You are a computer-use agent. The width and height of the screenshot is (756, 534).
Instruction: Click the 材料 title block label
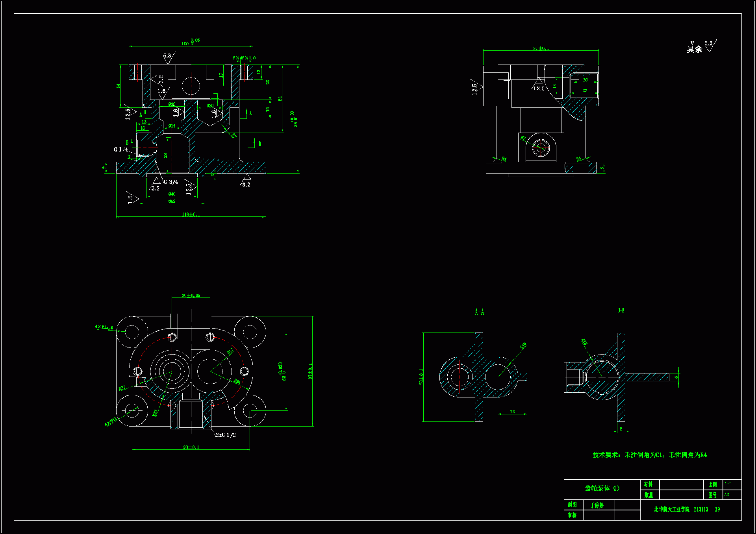click(648, 484)
